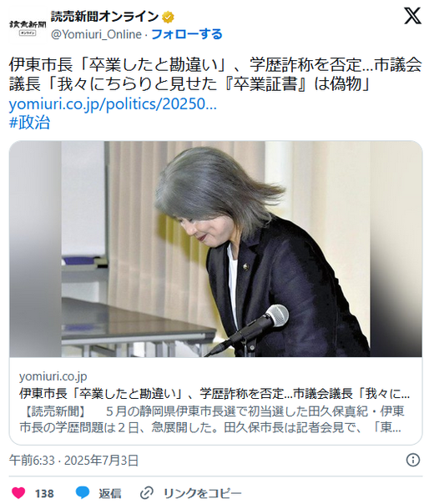The image size is (434, 504).
Task: Click the 138 likes count
Action: [44, 493]
